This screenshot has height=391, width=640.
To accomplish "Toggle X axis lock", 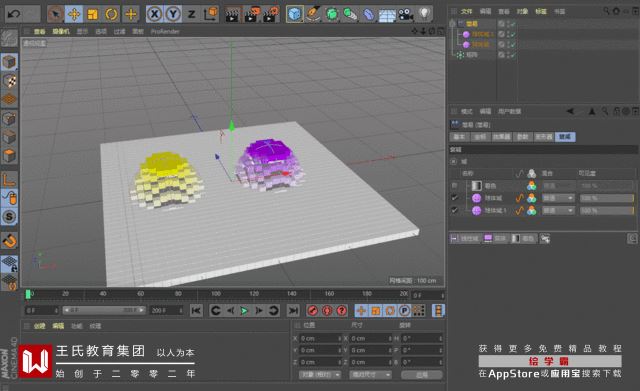I will (154, 14).
